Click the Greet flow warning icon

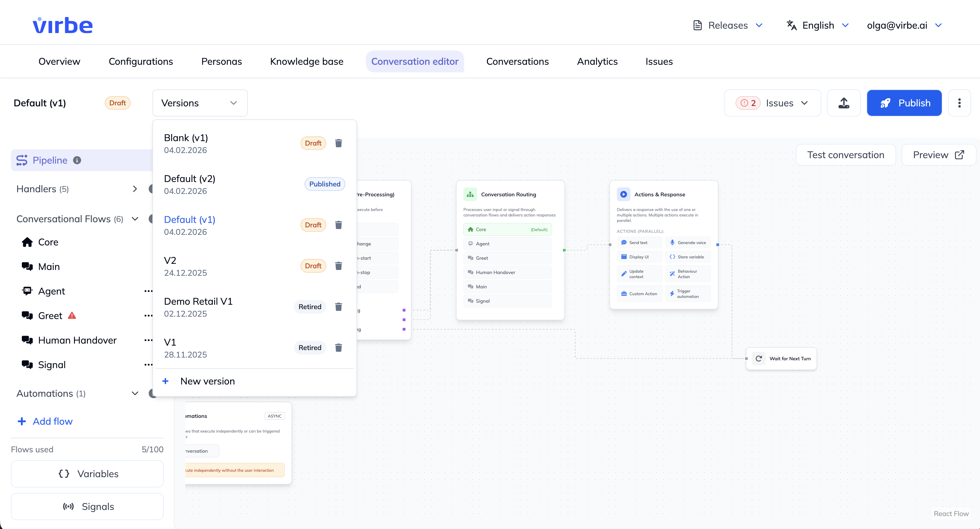(x=72, y=316)
